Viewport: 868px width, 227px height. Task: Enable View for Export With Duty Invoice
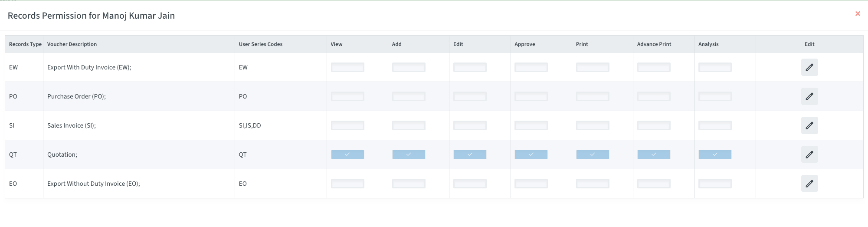pyautogui.click(x=347, y=67)
